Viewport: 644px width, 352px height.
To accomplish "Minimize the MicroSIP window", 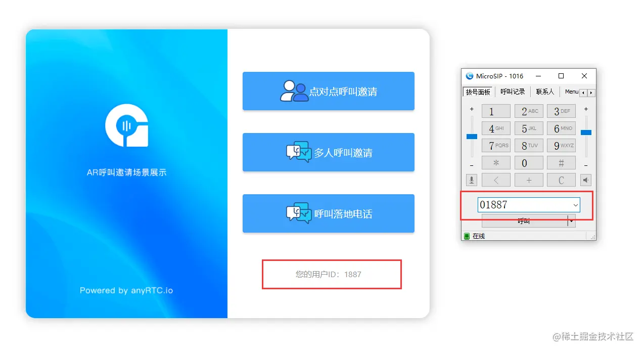I will (538, 76).
